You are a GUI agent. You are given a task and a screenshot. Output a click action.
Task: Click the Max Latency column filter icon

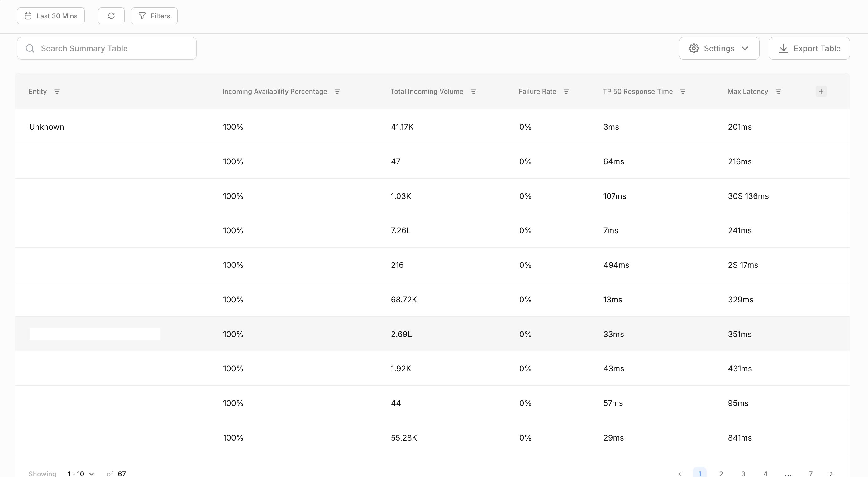coord(778,92)
